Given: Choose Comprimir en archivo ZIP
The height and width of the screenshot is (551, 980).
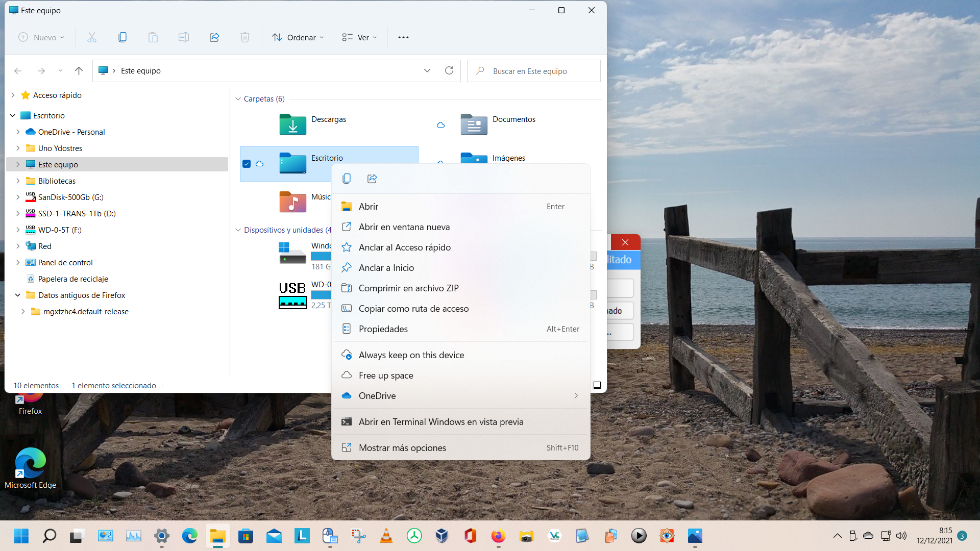Looking at the screenshot, I should (x=408, y=288).
